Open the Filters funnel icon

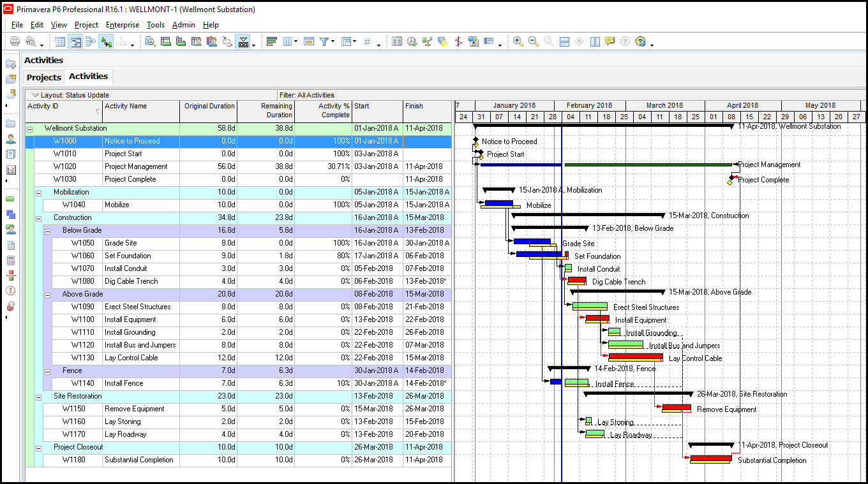[x=324, y=41]
